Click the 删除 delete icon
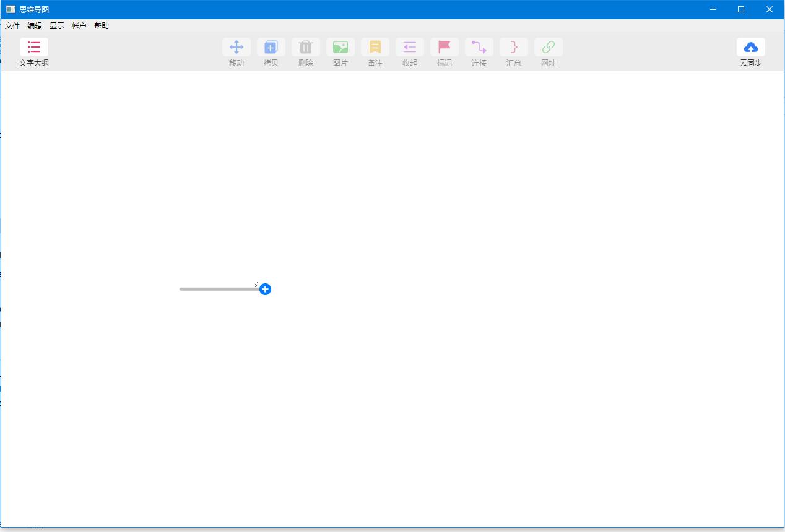Image resolution: width=785 pixels, height=532 pixels. [x=305, y=47]
